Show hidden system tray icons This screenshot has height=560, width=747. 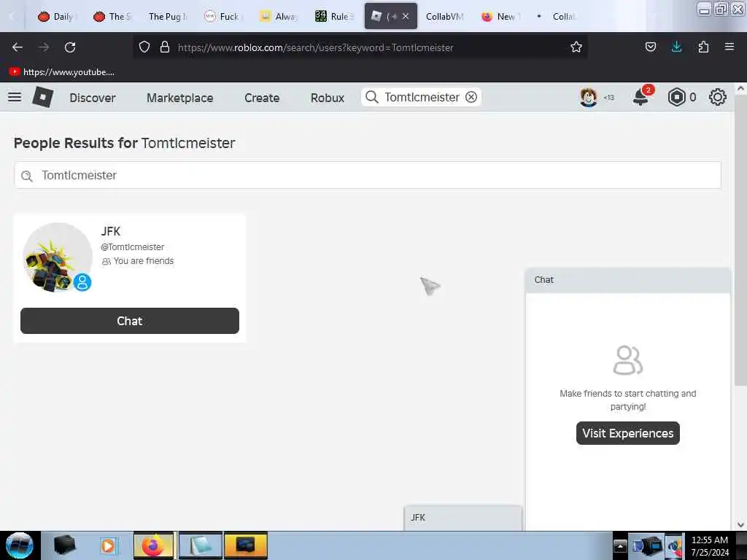point(620,546)
